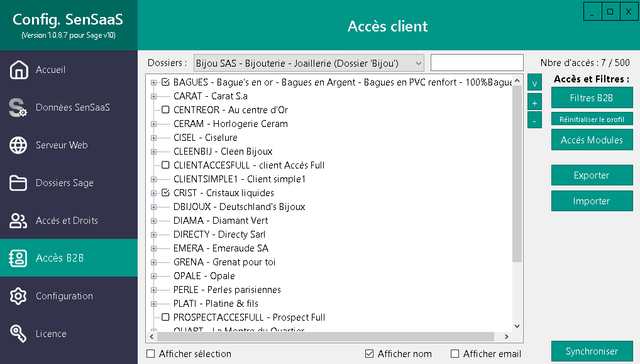Image resolution: width=640 pixels, height=364 pixels.
Task: Enable Afficher sélection checkbox
Action: (x=151, y=354)
